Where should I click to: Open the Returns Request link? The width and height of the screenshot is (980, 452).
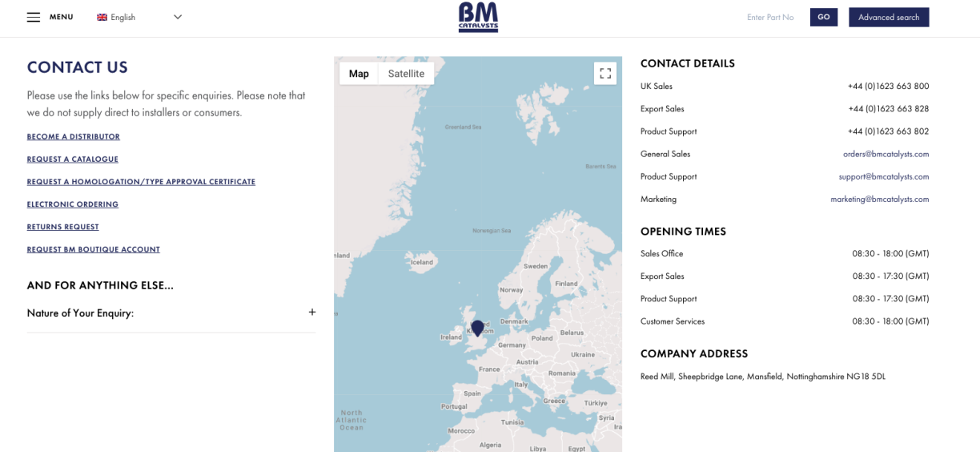(x=63, y=227)
